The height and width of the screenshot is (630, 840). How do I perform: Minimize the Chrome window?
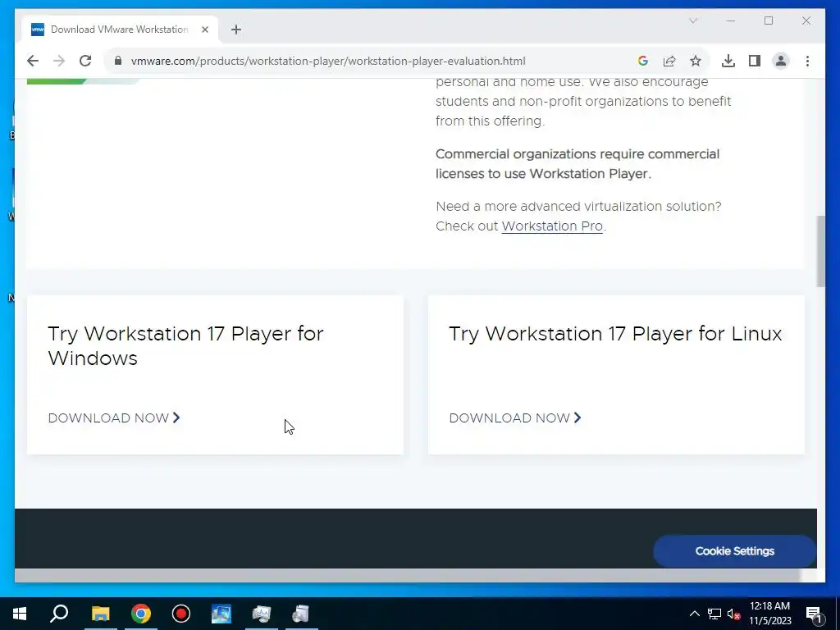point(731,21)
